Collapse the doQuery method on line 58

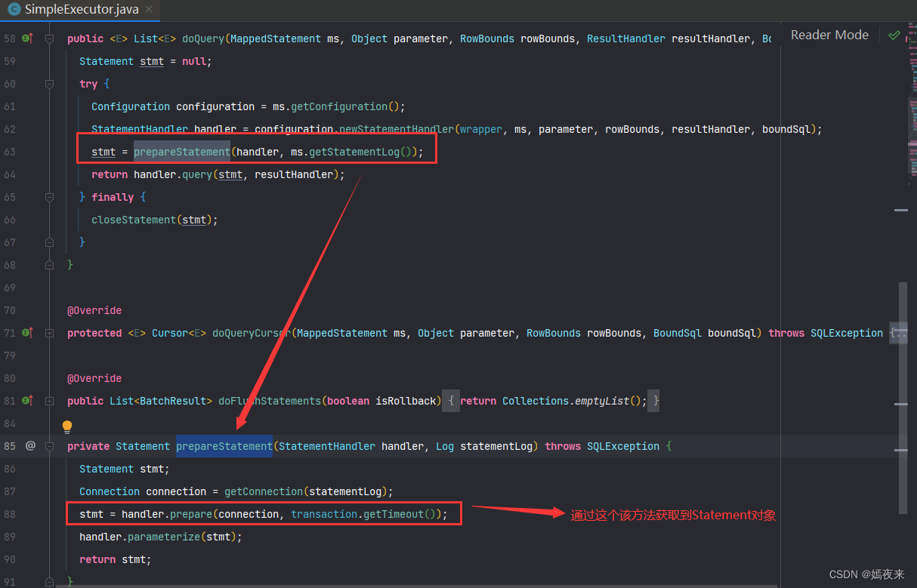click(49, 38)
